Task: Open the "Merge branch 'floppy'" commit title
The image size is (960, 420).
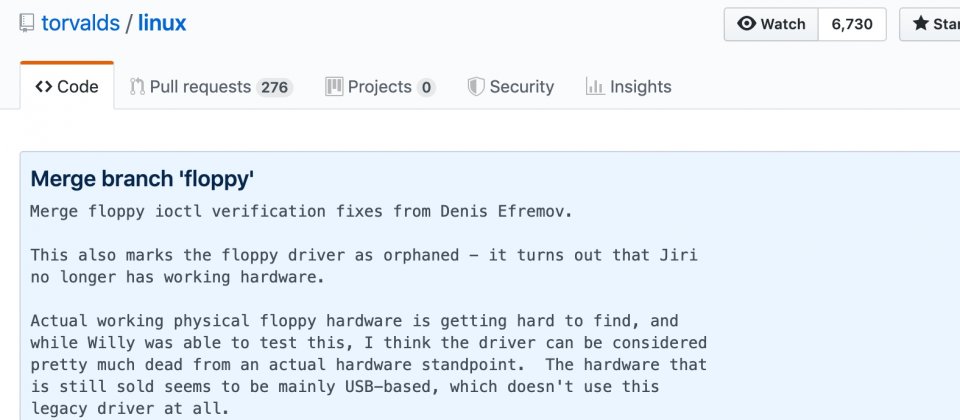Action: (x=142, y=179)
